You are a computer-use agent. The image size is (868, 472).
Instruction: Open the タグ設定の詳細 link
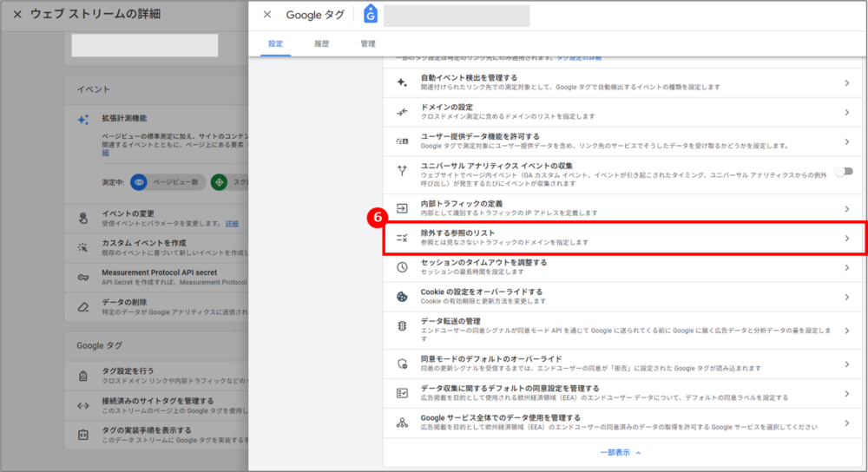pos(578,57)
